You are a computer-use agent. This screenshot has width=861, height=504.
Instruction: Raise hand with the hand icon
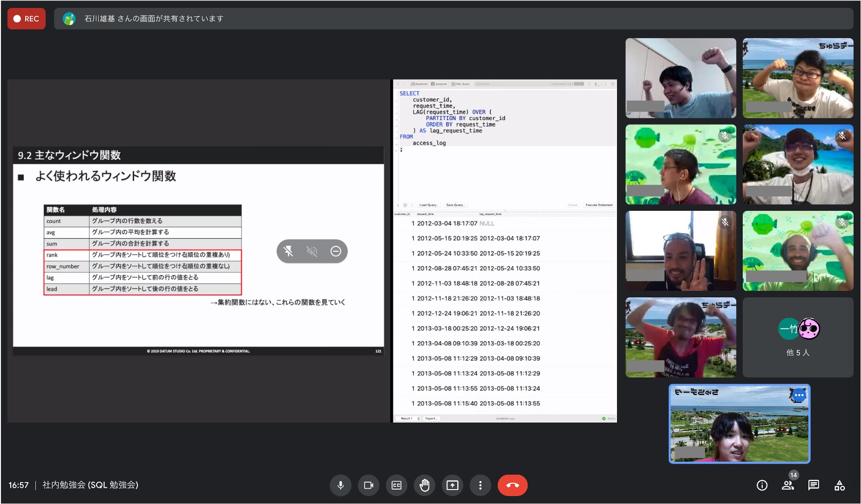424,485
